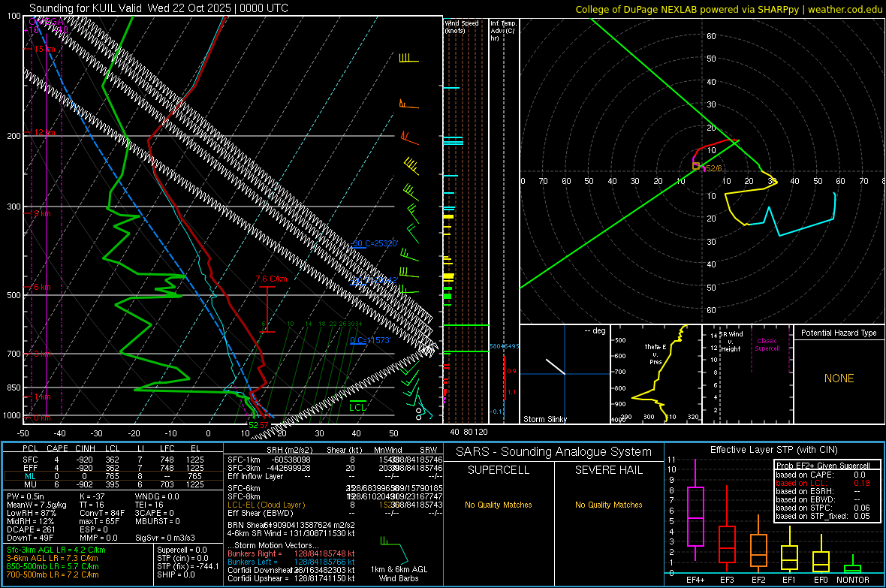Click the green NONTOR box plot
Image resolution: width=886 pixels, height=588 pixels.
click(x=853, y=568)
